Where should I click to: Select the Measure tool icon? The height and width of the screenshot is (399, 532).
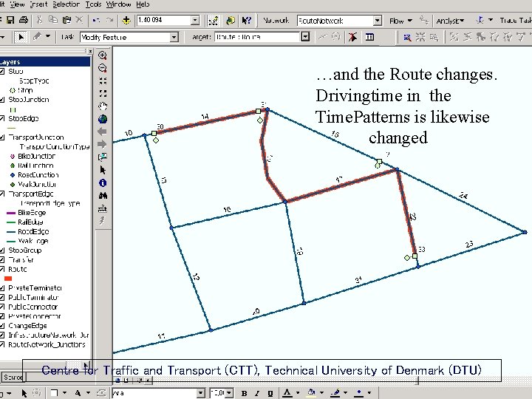[x=103, y=208]
